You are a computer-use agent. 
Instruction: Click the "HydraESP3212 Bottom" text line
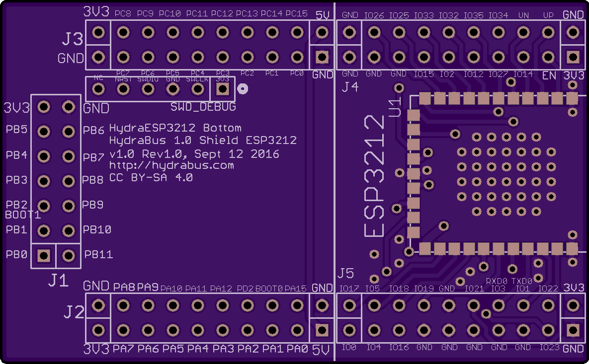(x=175, y=128)
